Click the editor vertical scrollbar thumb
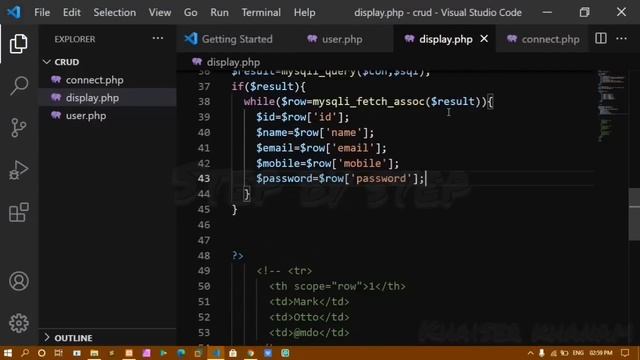Viewport: 640px width, 360px height. click(634, 214)
